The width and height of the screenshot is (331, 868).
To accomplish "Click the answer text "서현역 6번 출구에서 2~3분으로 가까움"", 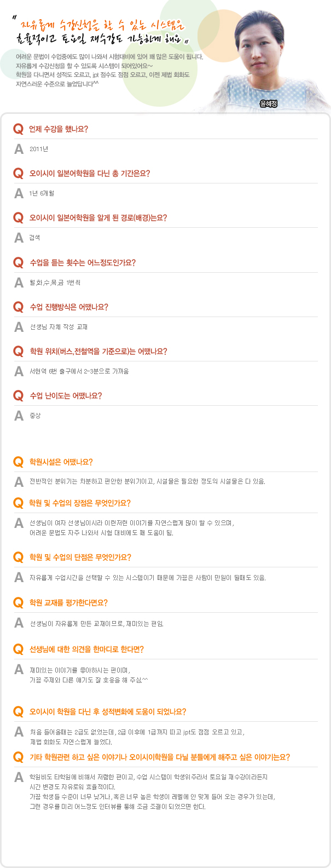I will (x=79, y=371).
